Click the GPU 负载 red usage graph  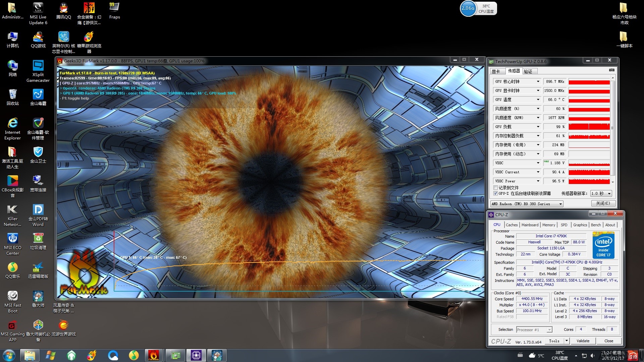point(589,127)
